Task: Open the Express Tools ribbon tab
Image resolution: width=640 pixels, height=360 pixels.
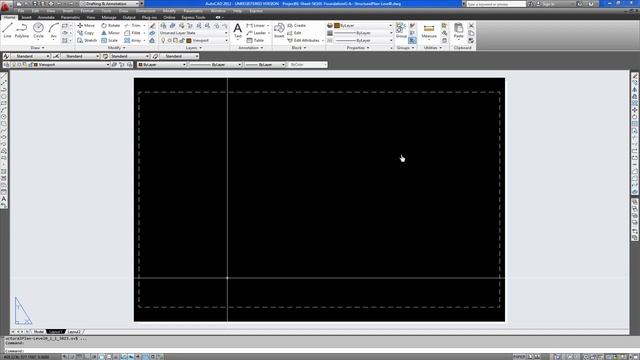Action: coord(193,18)
